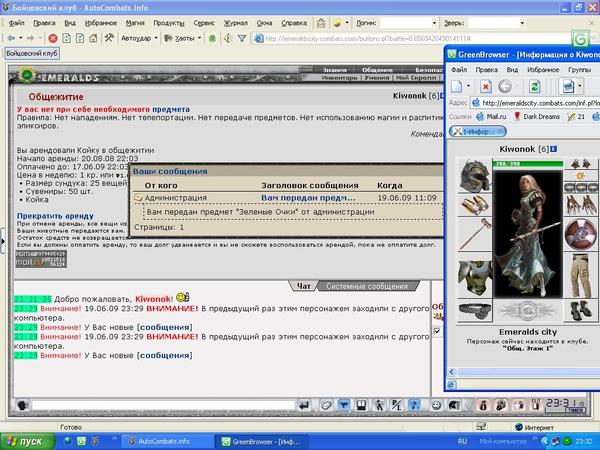Click Dark Dreams bookmark in GreenBrowser
This screenshot has height=450, width=600.
click(537, 117)
